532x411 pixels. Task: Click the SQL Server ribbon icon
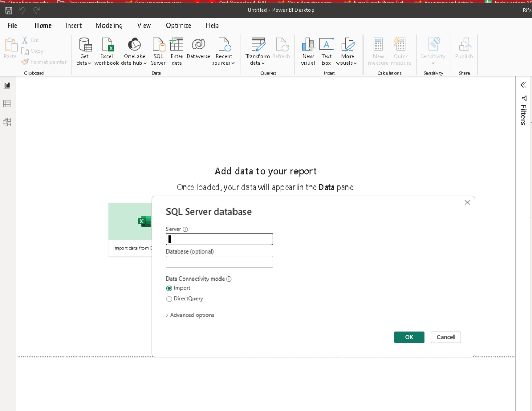coord(159,51)
